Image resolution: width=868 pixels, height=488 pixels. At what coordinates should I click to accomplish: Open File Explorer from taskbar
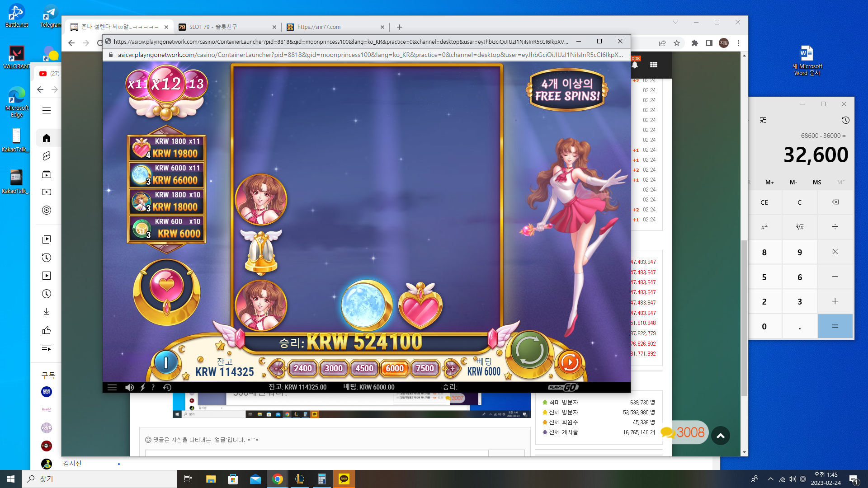[x=211, y=479]
